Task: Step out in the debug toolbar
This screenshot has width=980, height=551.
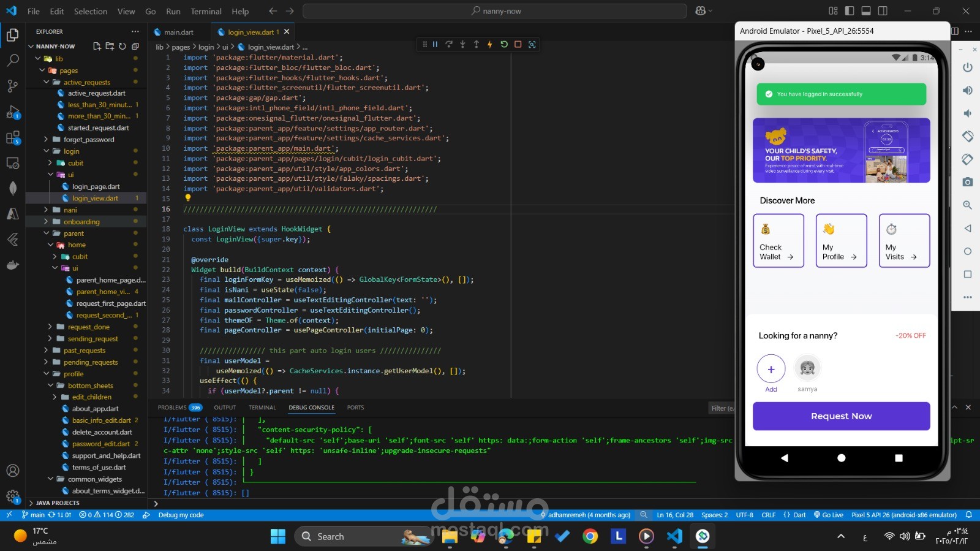Action: (x=477, y=44)
